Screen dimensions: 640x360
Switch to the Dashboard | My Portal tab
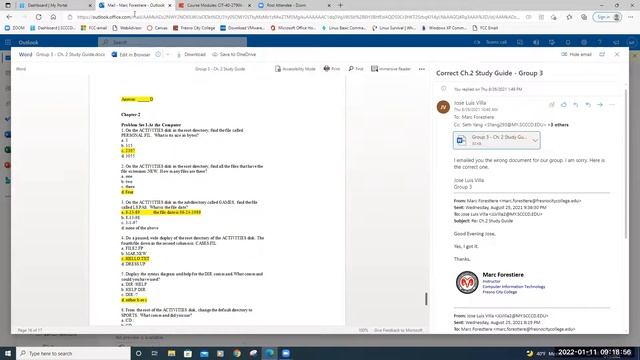coord(55,5)
